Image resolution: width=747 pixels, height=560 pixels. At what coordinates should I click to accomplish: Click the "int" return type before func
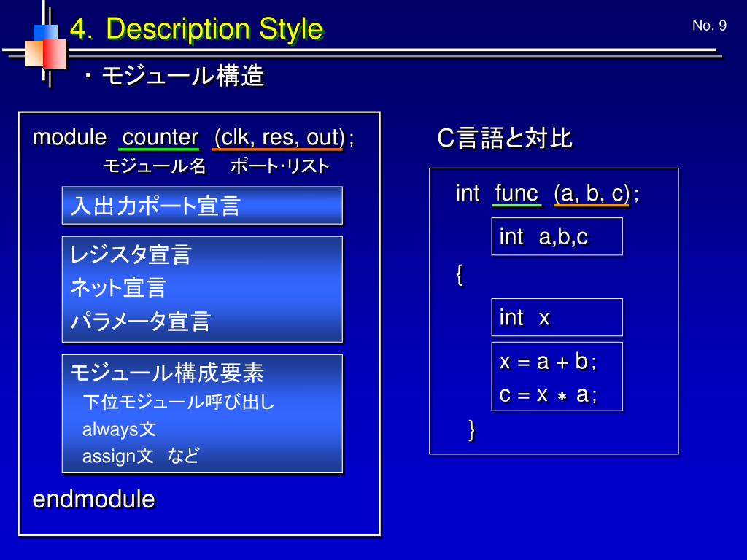coord(468,193)
